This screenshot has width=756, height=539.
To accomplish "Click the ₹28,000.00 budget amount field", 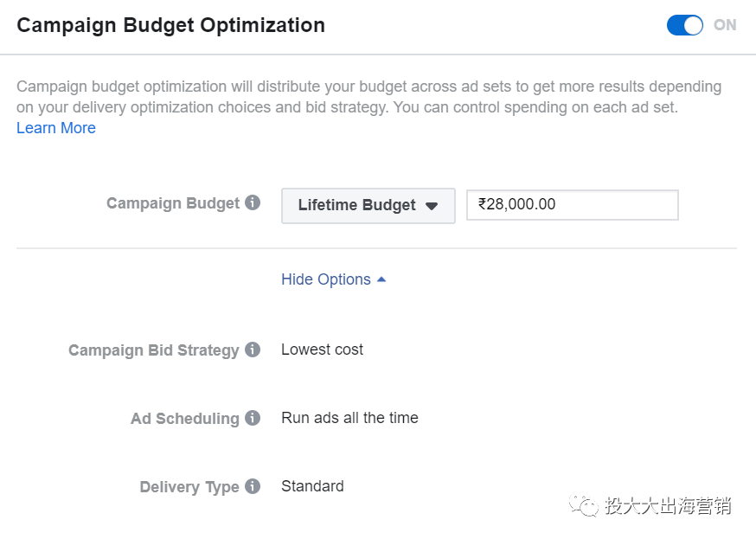I will click(x=572, y=205).
